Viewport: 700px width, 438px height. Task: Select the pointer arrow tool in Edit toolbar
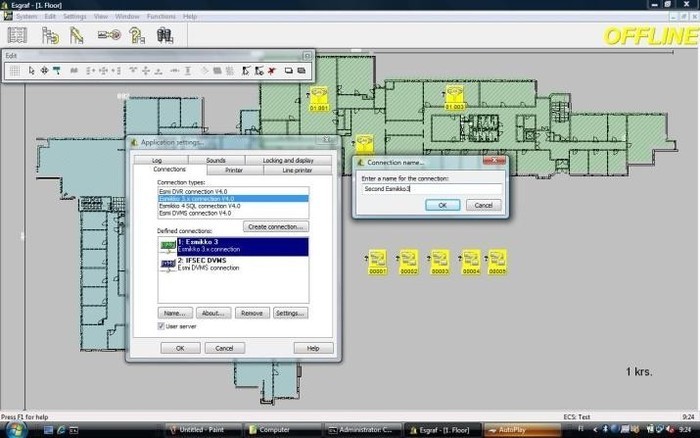(31, 71)
